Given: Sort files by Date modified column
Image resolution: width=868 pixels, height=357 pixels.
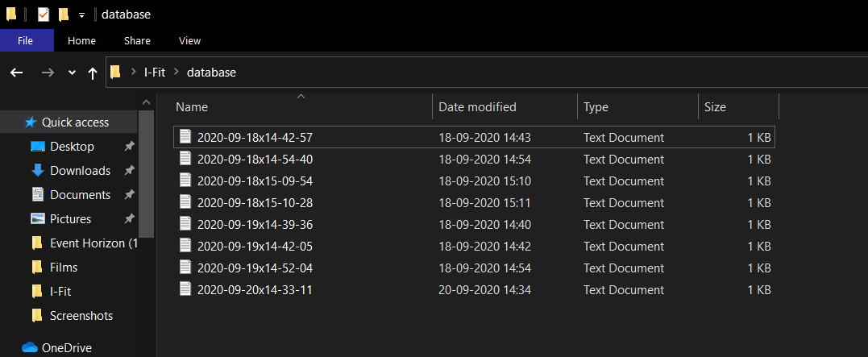Looking at the screenshot, I should click(x=477, y=106).
